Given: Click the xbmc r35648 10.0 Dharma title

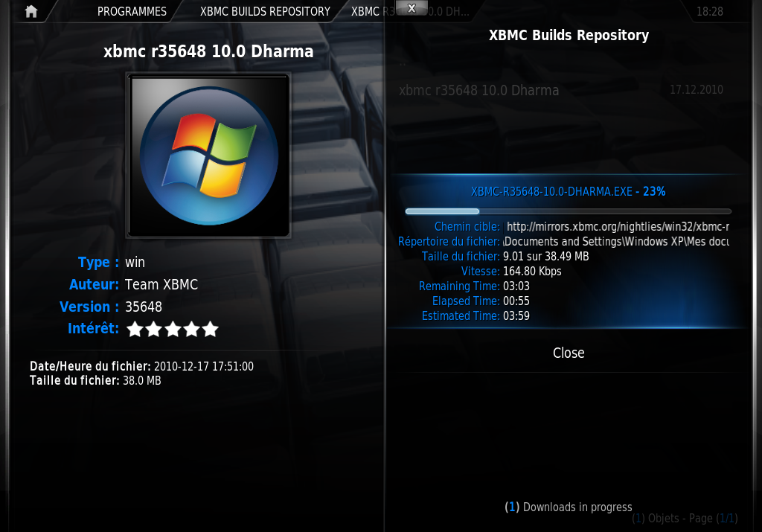Looking at the screenshot, I should coord(208,51).
